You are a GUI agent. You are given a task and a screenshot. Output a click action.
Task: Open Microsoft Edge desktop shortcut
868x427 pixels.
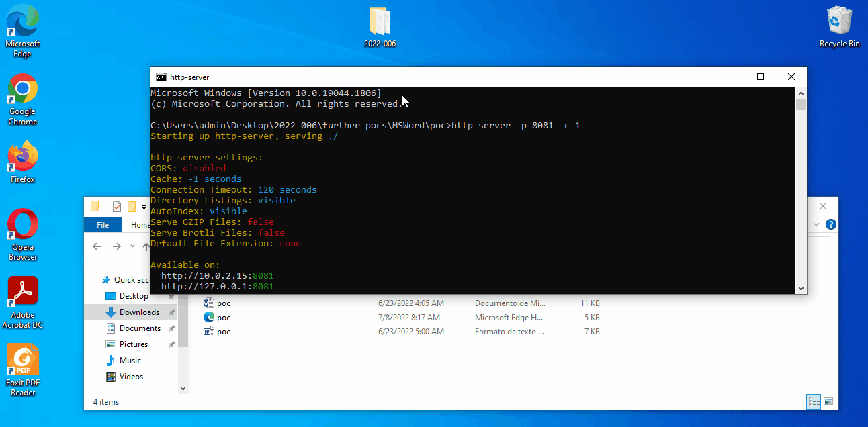click(23, 32)
